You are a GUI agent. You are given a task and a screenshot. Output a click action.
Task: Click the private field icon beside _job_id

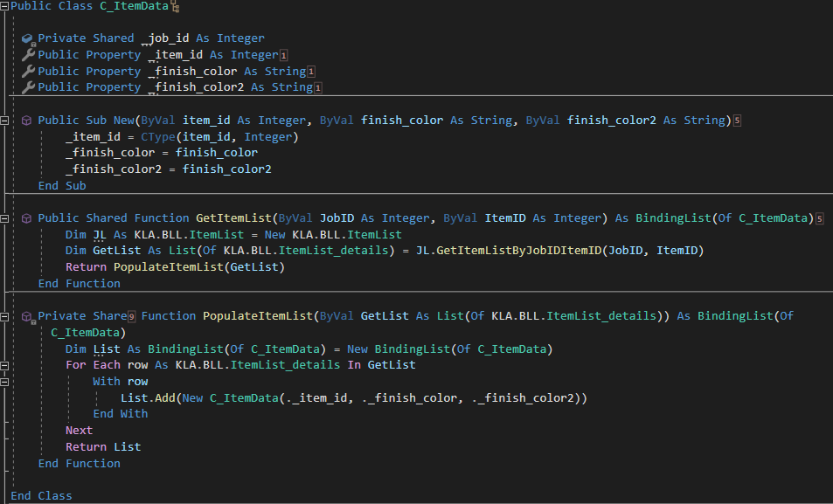click(29, 38)
